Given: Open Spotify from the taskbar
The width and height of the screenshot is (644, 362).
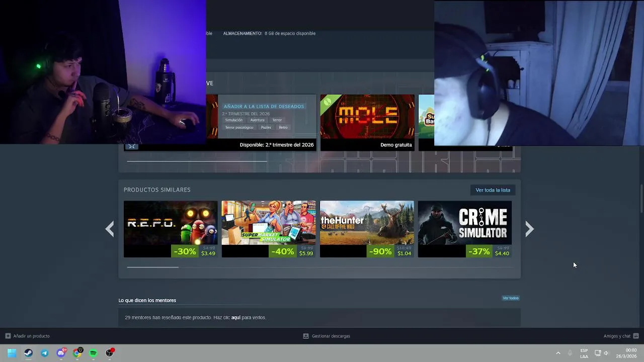Looking at the screenshot, I should coord(93,353).
